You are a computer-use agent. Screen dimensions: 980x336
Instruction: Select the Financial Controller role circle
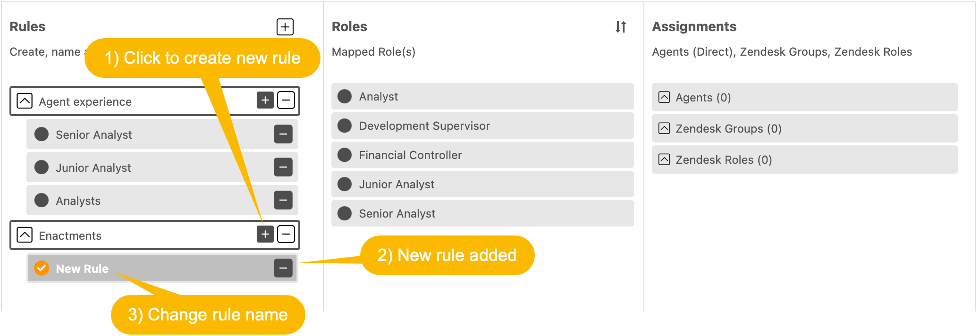(345, 155)
